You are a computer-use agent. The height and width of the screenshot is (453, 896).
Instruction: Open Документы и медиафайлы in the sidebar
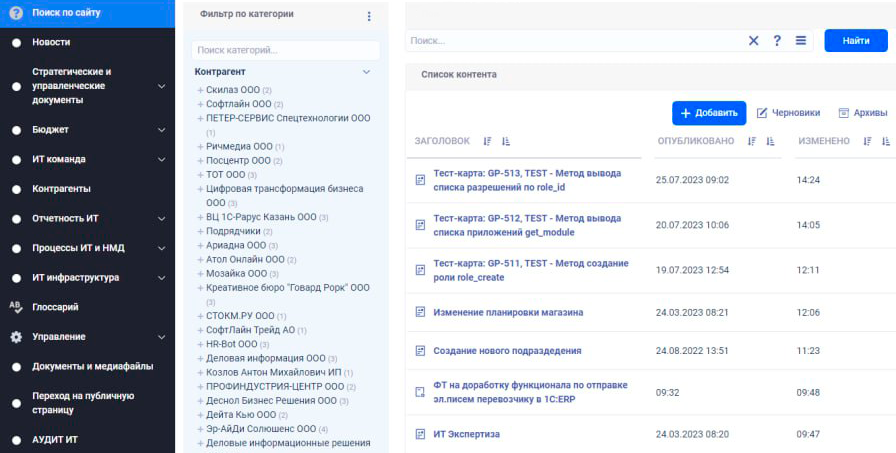tap(93, 366)
